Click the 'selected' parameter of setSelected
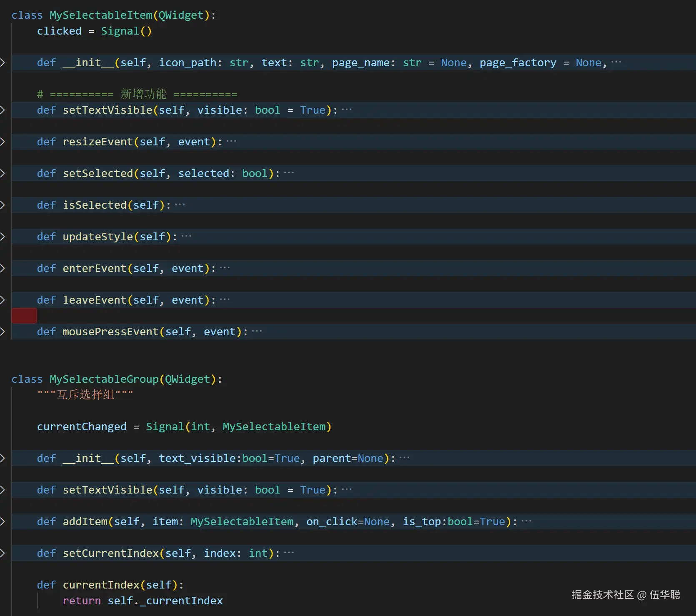 click(204, 173)
